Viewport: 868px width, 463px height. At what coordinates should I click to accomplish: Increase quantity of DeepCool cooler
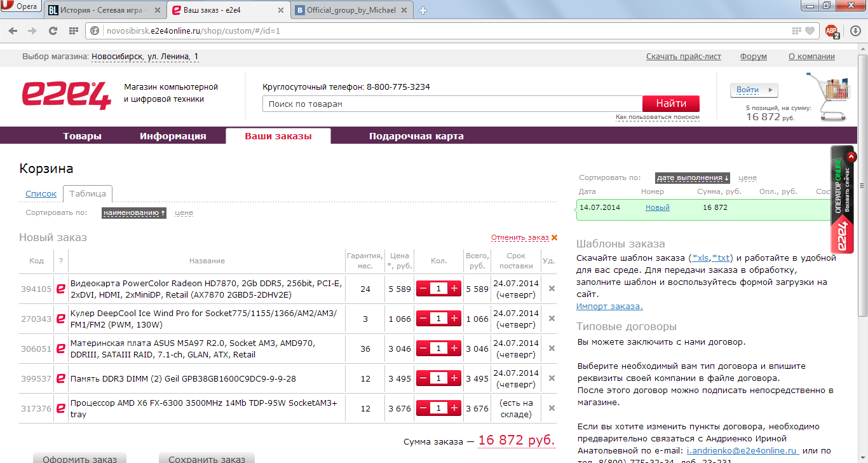(x=454, y=319)
